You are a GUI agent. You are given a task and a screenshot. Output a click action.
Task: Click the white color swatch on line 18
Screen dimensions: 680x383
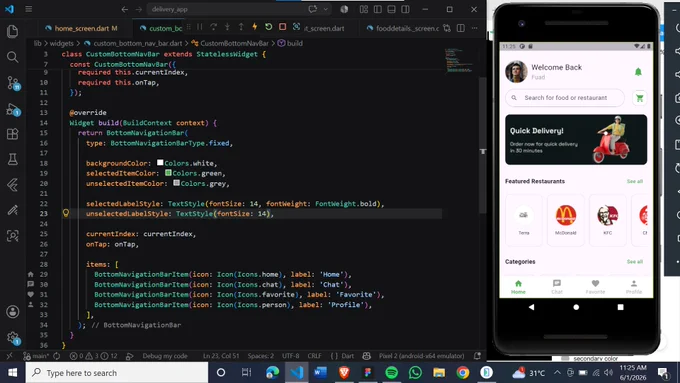[160, 163]
